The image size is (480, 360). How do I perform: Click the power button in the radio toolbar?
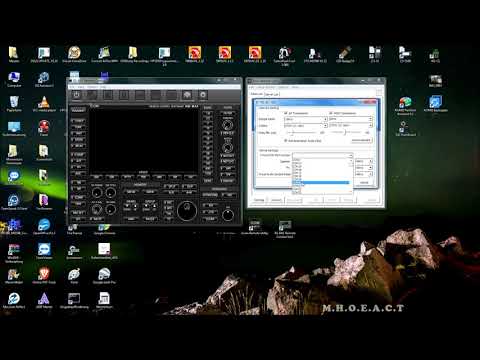click(x=76, y=95)
